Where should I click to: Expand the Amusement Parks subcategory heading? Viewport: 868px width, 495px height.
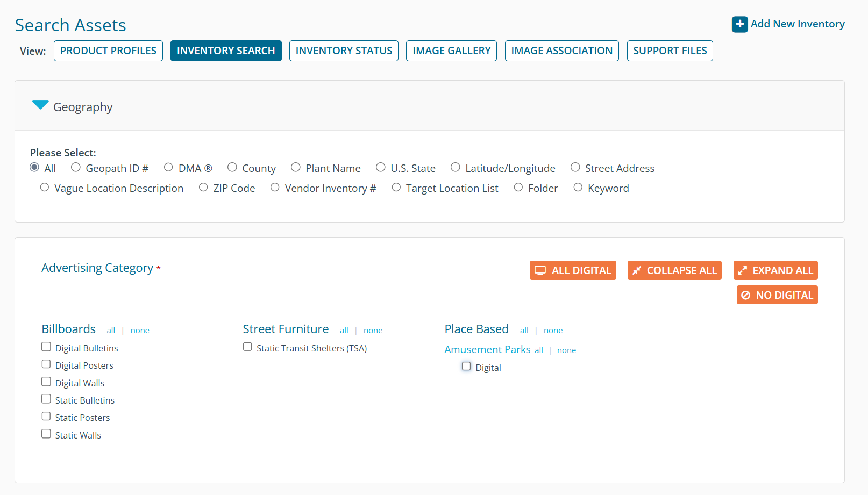487,350
